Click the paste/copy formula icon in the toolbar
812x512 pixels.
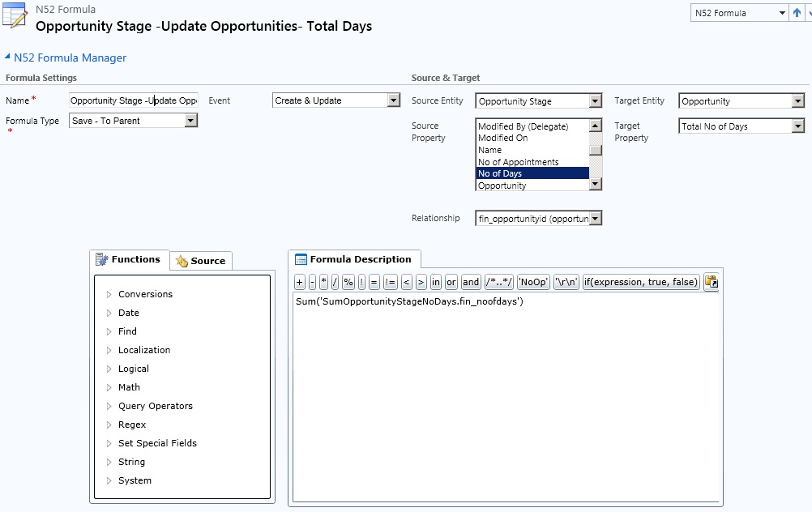[x=712, y=282]
